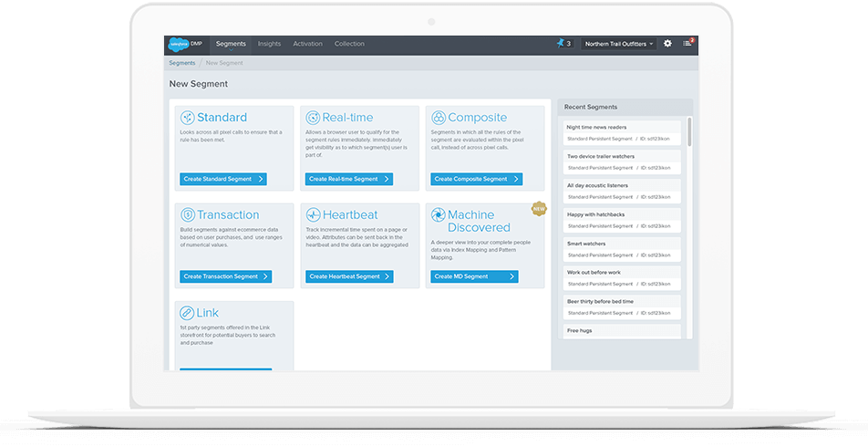Viewport: 868px width, 447px height.
Task: Open the Happy with hatchbacks segment
Action: (622, 220)
